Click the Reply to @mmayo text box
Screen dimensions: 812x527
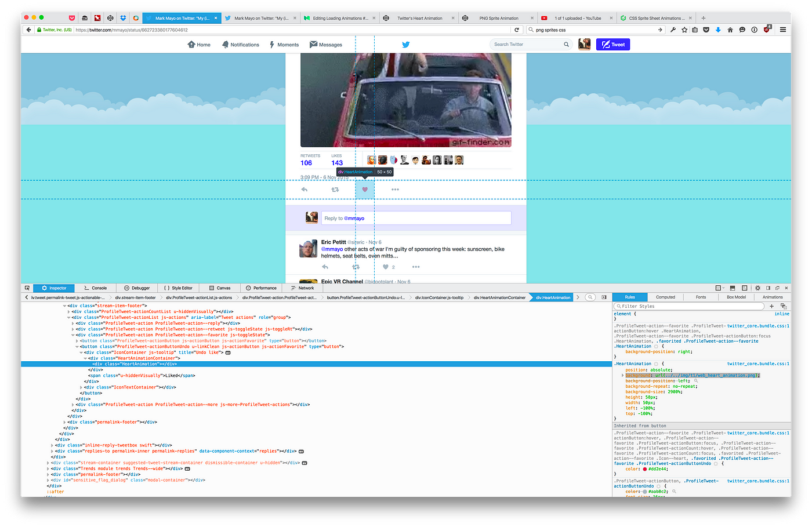pyautogui.click(x=416, y=218)
